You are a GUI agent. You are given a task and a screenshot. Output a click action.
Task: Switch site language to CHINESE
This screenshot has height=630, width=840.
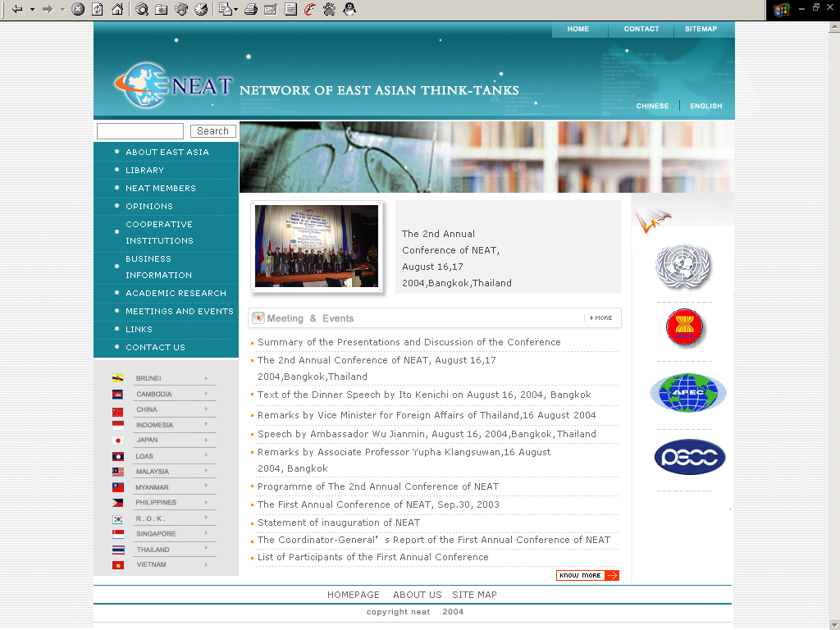coord(652,106)
